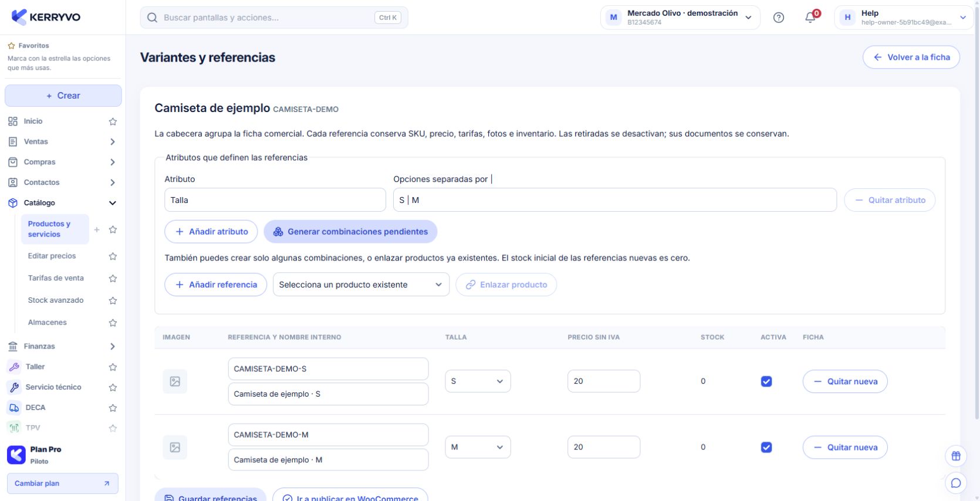The width and height of the screenshot is (980, 501).
Task: Open Mercado Olivo company selector
Action: click(680, 18)
